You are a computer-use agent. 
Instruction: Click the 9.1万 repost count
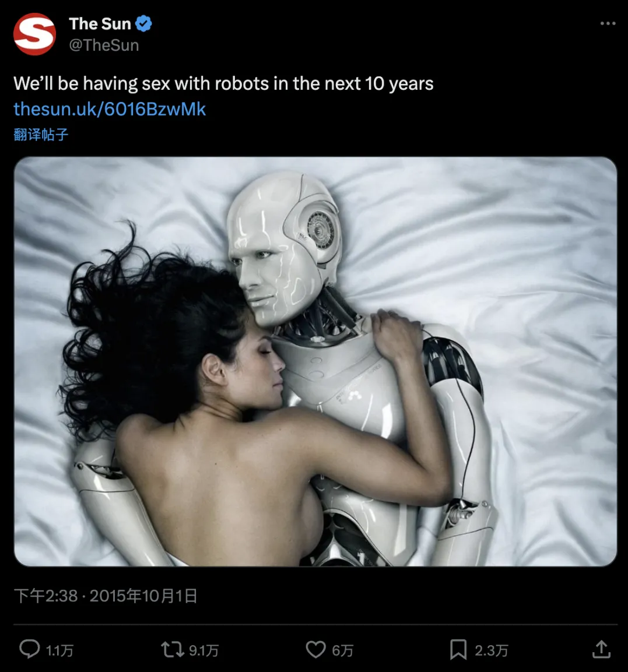tap(204, 650)
